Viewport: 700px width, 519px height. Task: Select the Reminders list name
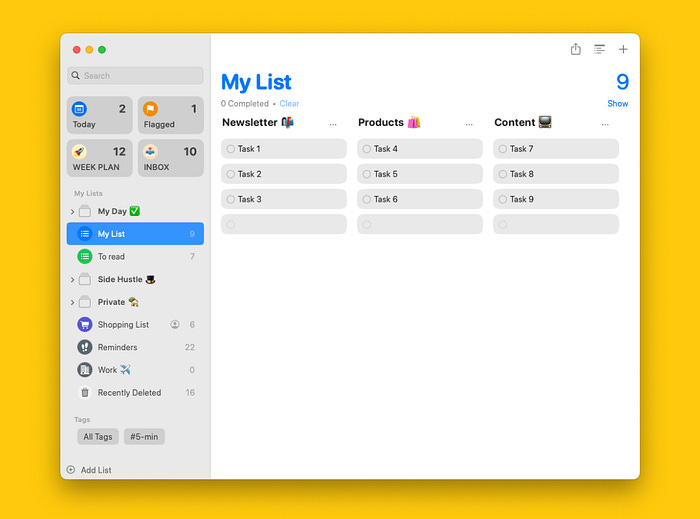click(x=117, y=347)
